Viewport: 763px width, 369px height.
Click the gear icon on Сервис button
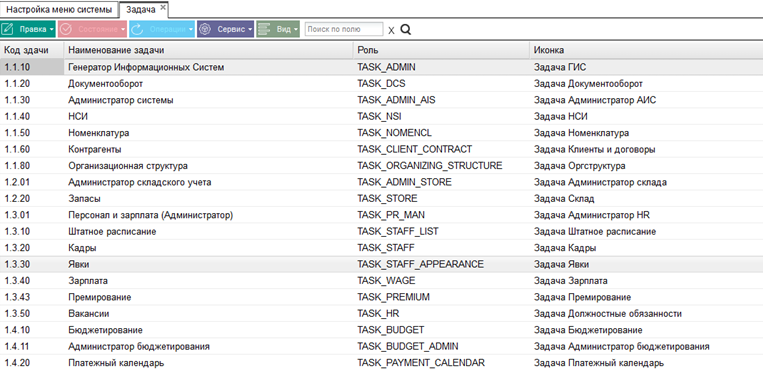[x=205, y=29]
